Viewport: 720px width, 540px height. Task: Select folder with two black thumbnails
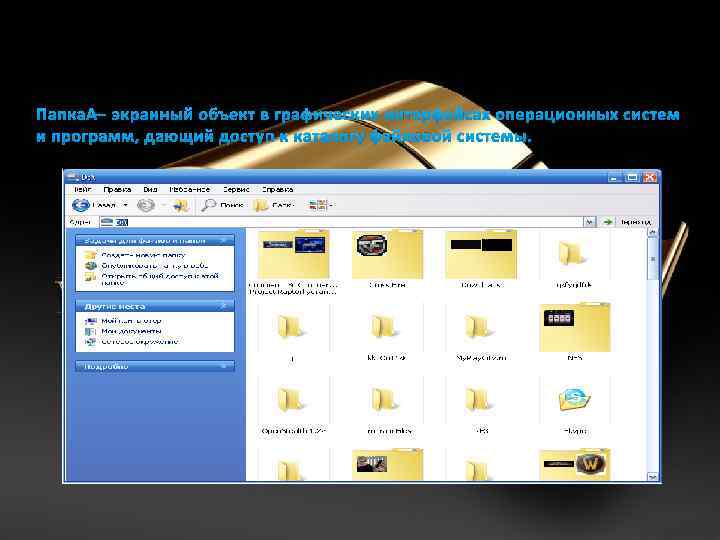tap(481, 254)
